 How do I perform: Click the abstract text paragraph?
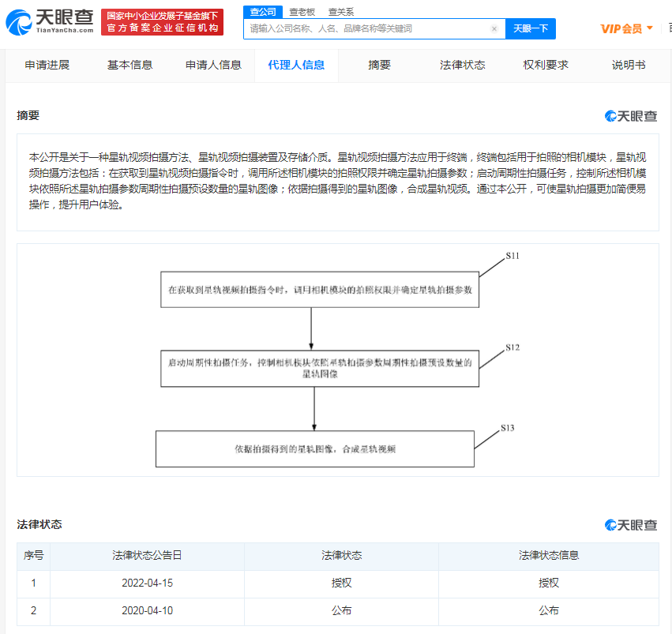[x=338, y=181]
